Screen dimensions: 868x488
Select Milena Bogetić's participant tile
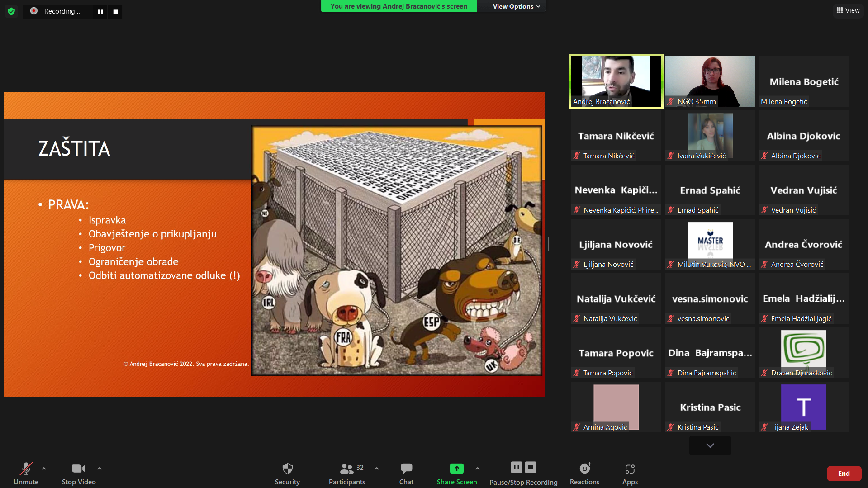click(x=804, y=81)
